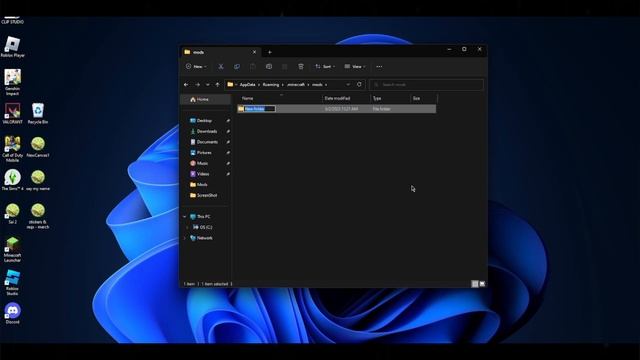The image size is (640, 360).
Task: Click the Cut scissors icon
Action: point(221,67)
